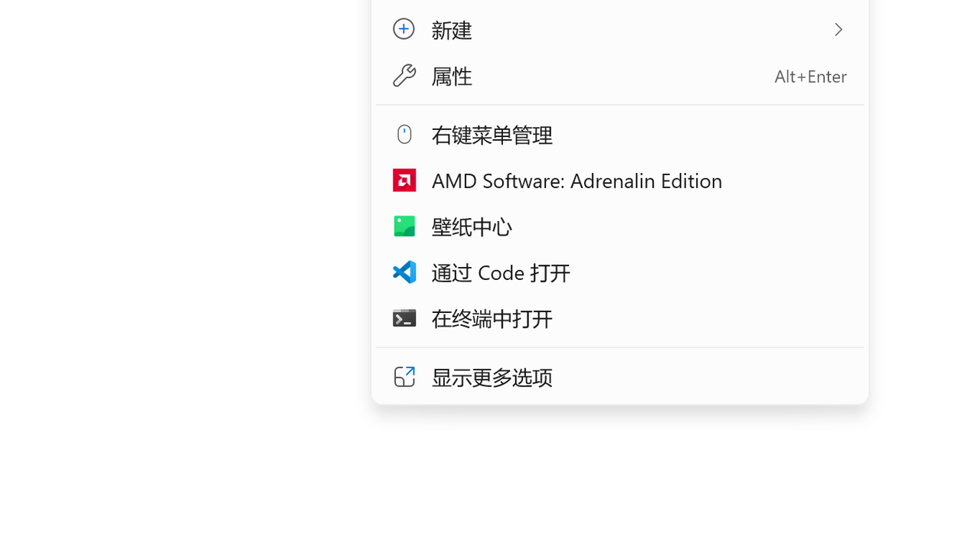
Task: Choose the 壁纸中心 menu label
Action: click(472, 227)
